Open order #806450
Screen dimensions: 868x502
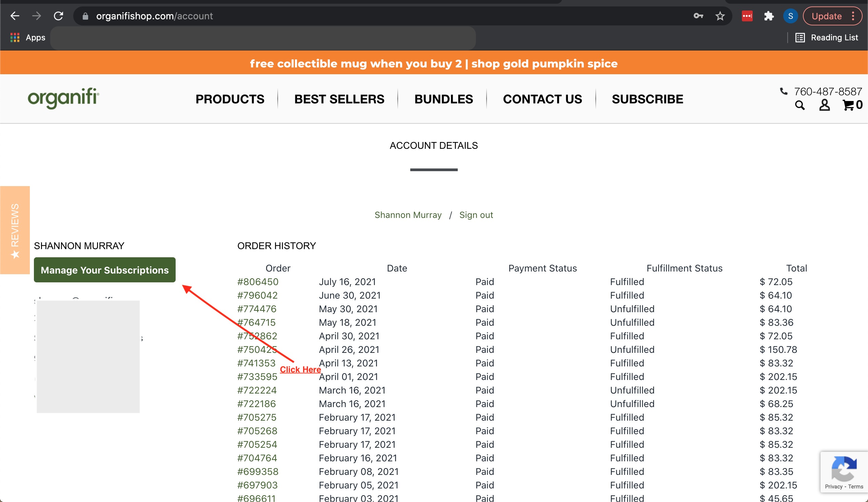tap(258, 282)
